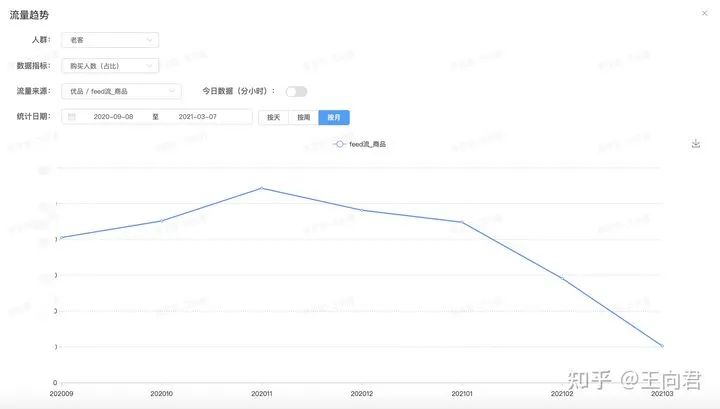Click the 202009 data point on line
Screen dimensions: 720x409
tap(60, 238)
